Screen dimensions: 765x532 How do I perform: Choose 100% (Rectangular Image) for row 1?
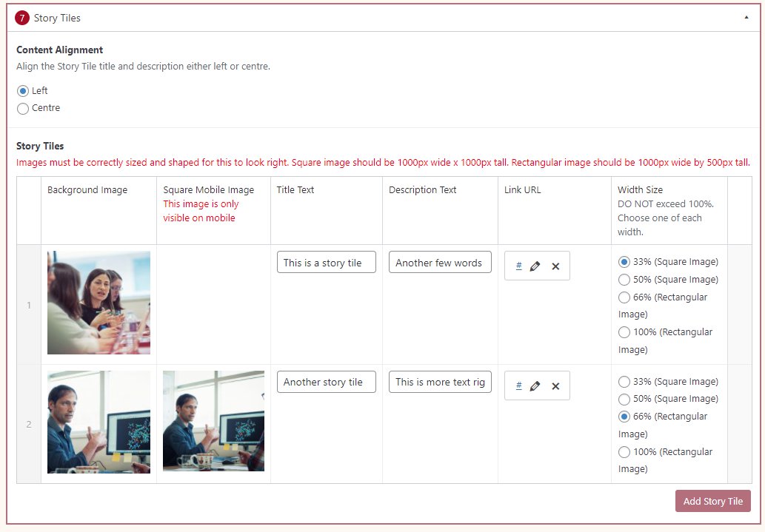pyautogui.click(x=624, y=332)
